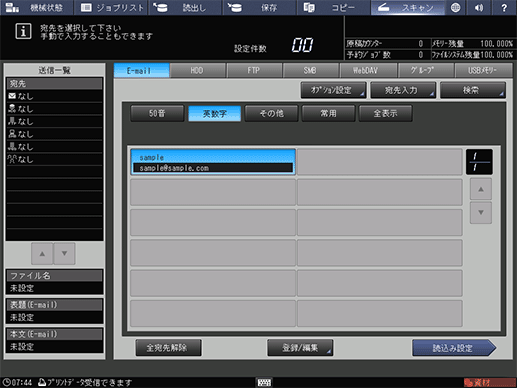Select the FTP destination tab

pyautogui.click(x=255, y=70)
